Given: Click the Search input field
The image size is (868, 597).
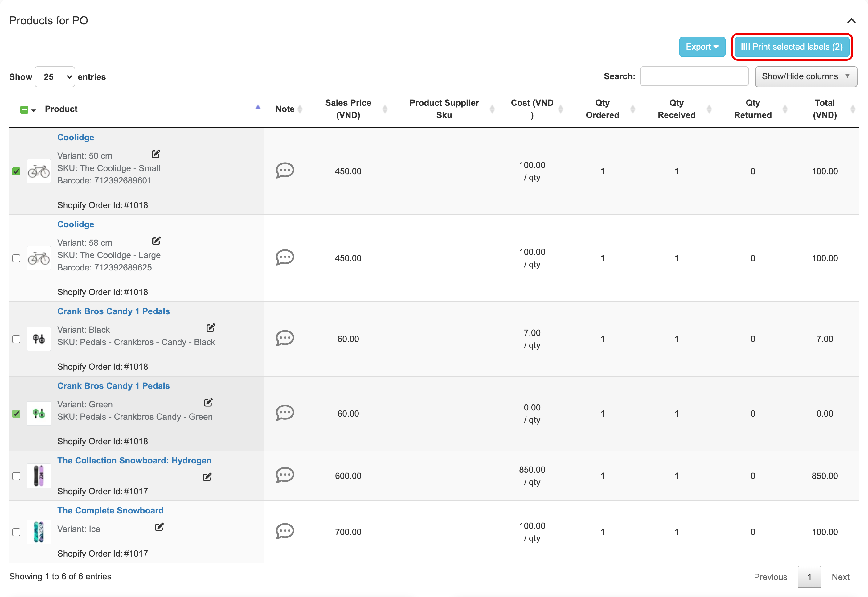Looking at the screenshot, I should 694,76.
